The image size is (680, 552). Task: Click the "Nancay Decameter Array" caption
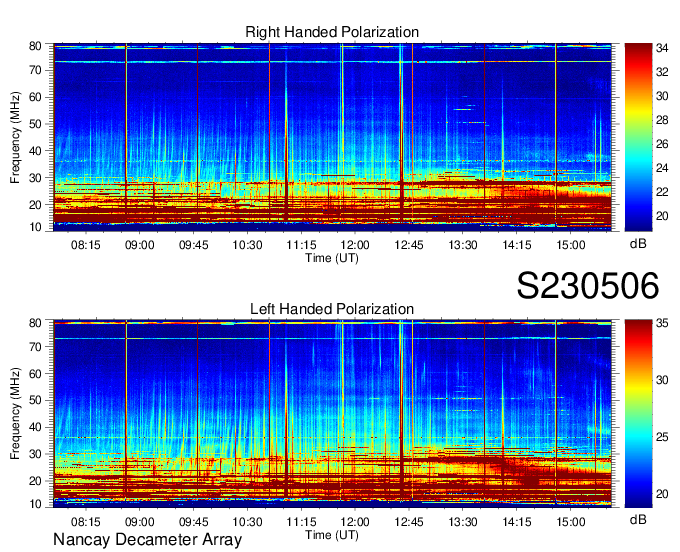pyautogui.click(x=147, y=540)
